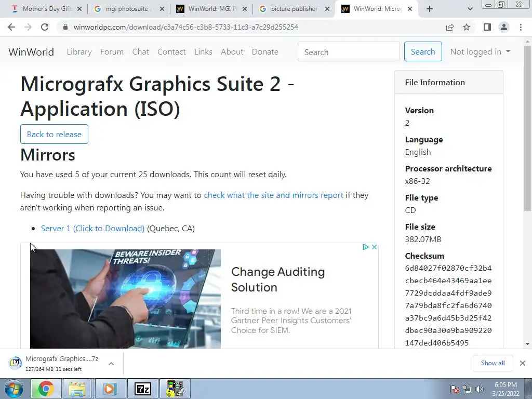Click the Search button

tap(423, 51)
